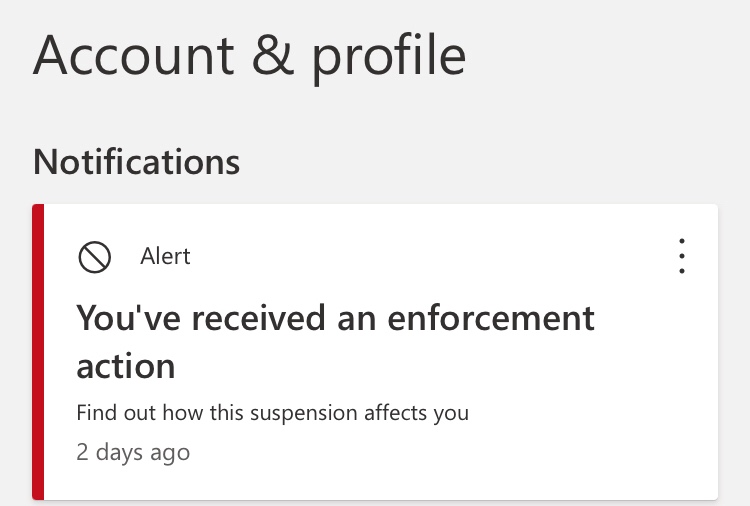
Task: Click the circle-slash suspension icon
Action: click(95, 257)
